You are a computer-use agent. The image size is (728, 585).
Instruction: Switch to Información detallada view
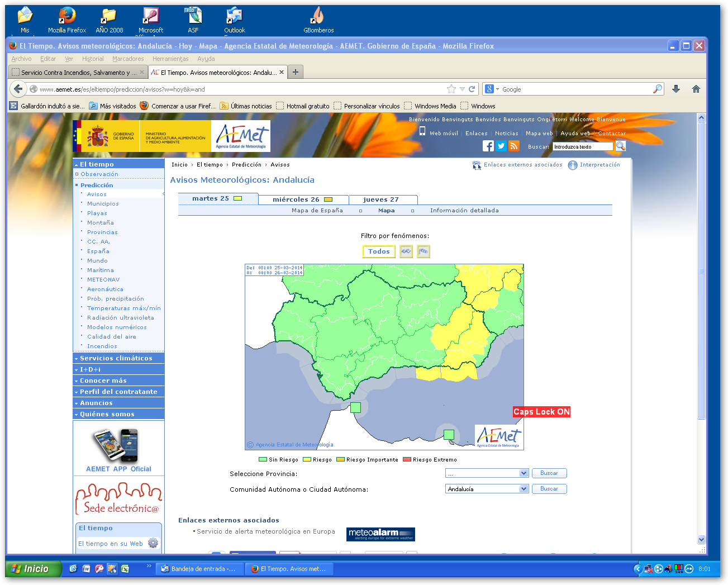464,211
